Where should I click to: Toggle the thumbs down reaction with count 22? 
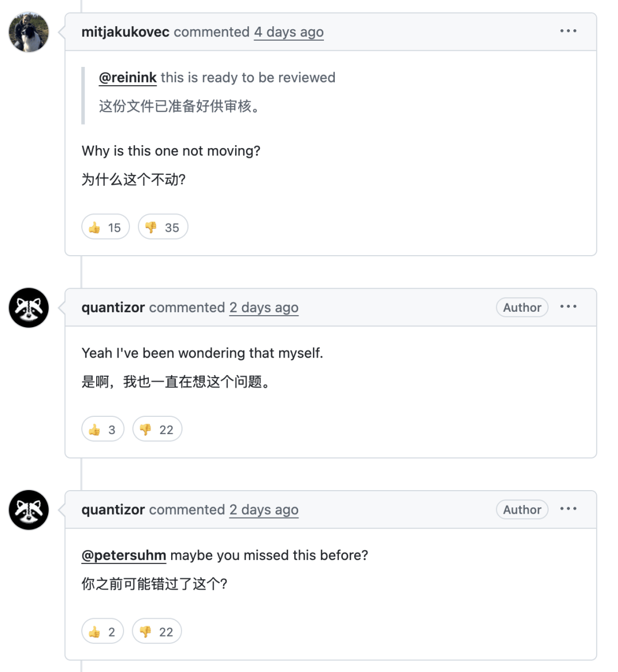click(x=157, y=428)
